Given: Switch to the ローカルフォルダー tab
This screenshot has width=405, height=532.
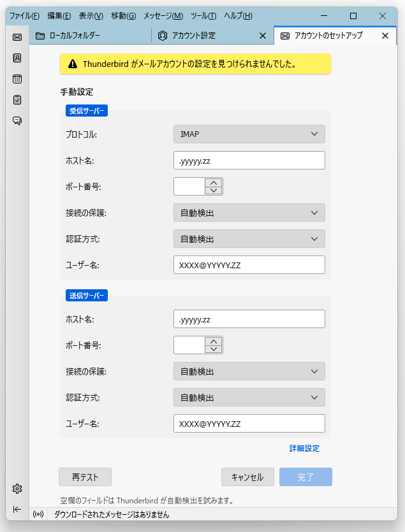Looking at the screenshot, I should click(90, 36).
